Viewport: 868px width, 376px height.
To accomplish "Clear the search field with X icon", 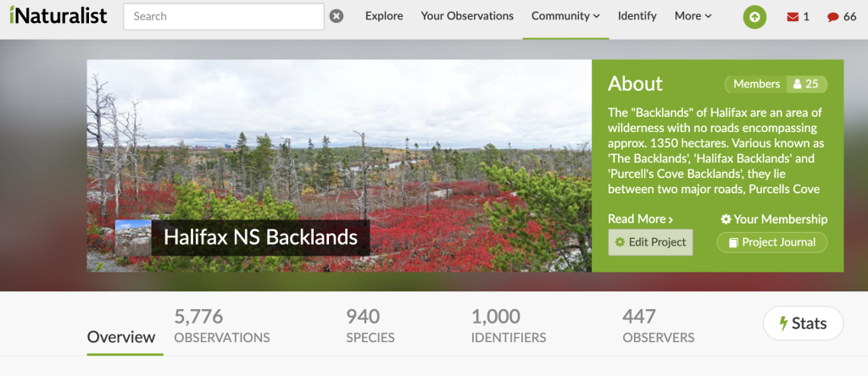I will pyautogui.click(x=337, y=16).
